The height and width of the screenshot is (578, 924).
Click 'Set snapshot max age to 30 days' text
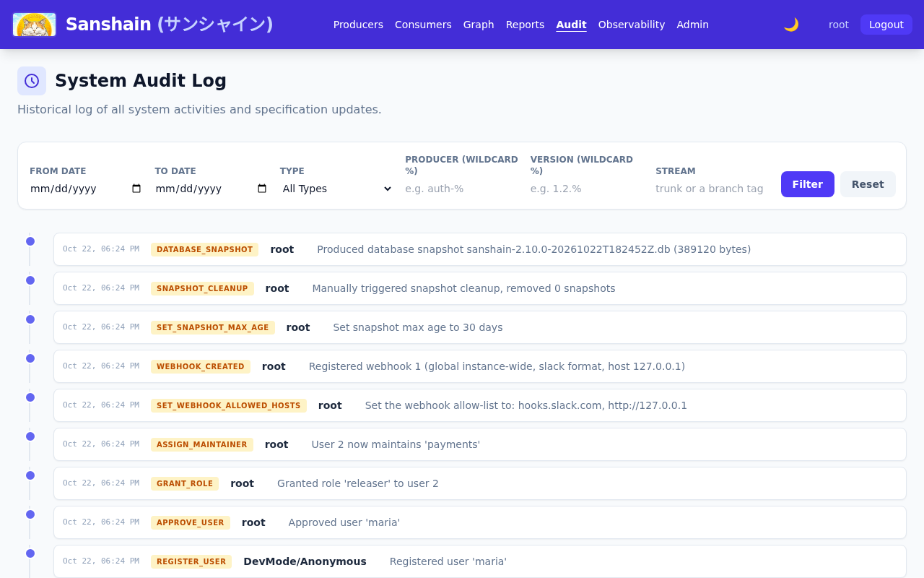418,327
